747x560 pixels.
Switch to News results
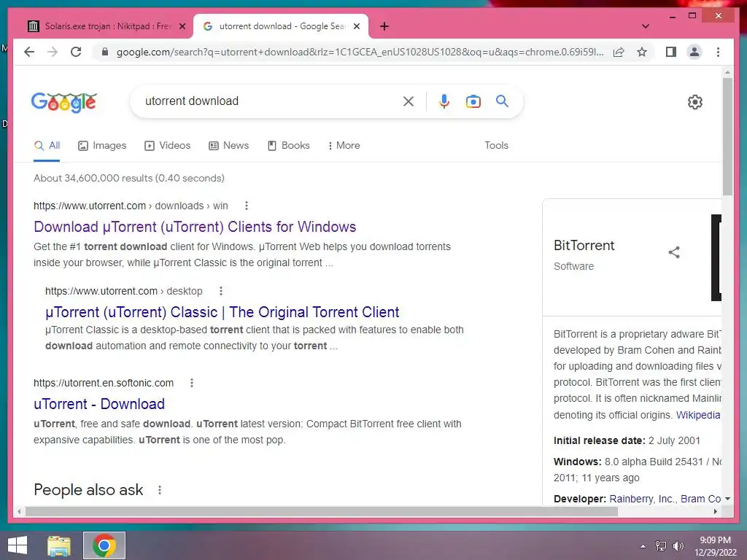pyautogui.click(x=228, y=146)
